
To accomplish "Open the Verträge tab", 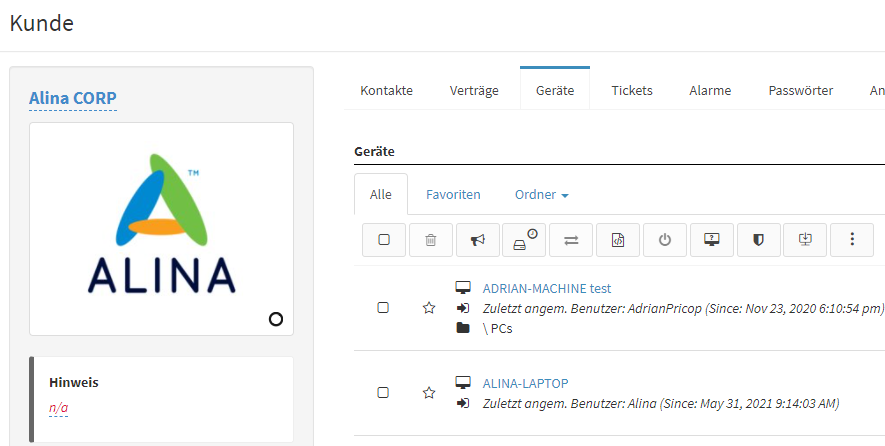I will 474,90.
